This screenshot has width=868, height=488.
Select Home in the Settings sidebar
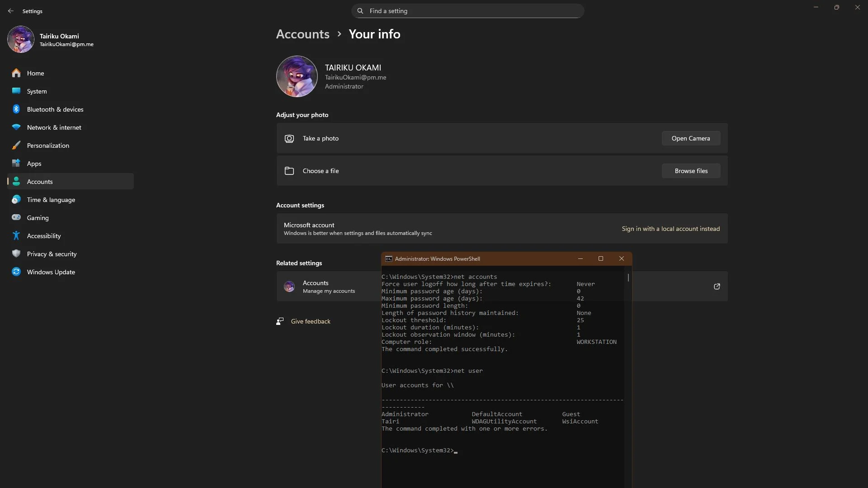71,73
